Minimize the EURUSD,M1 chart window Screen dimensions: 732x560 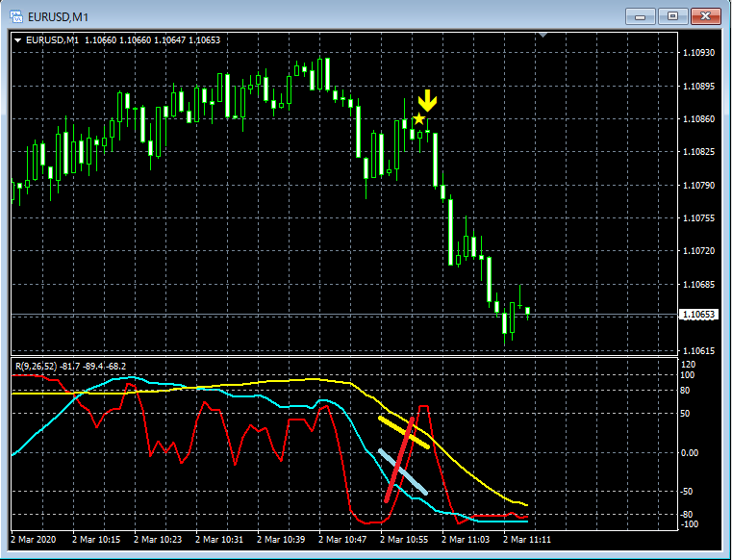click(641, 16)
